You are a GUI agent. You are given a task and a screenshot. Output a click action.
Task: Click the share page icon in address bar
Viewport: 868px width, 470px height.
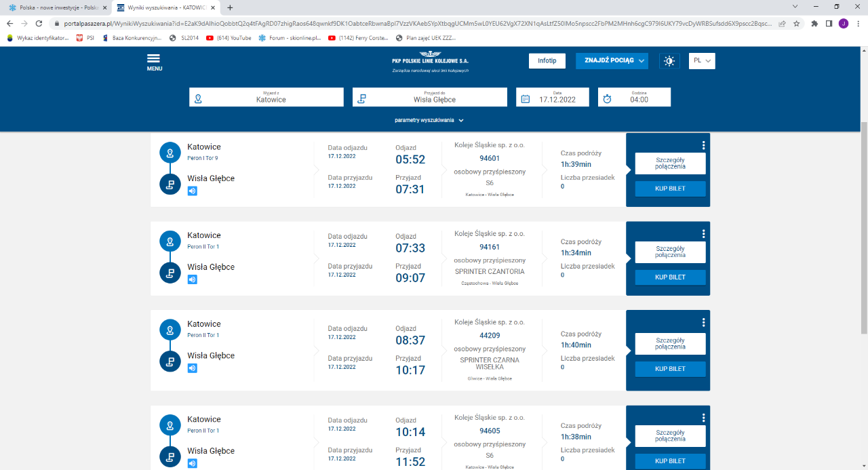point(782,23)
